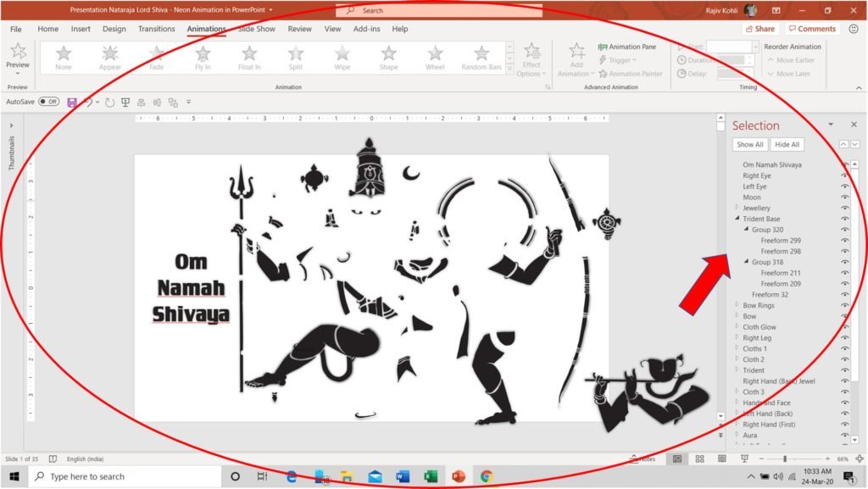Open PowerPoint from the Windows taskbar
This screenshot has width=868, height=489.
coord(459,476)
